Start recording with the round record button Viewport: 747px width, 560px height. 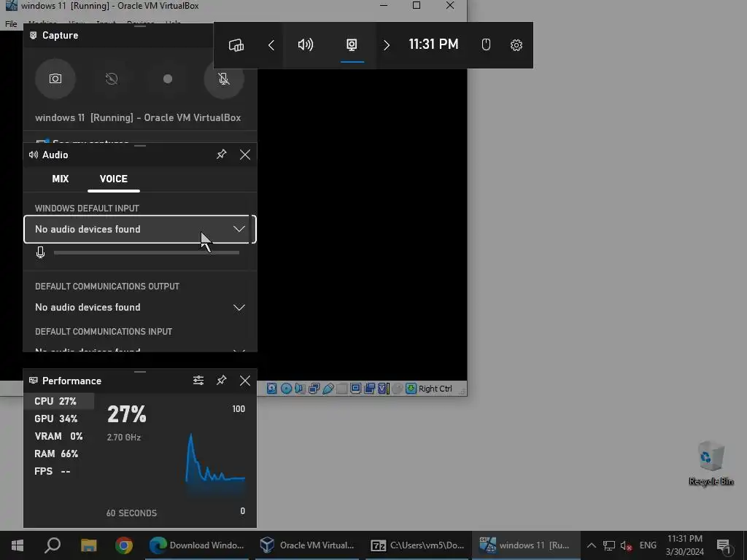168,79
